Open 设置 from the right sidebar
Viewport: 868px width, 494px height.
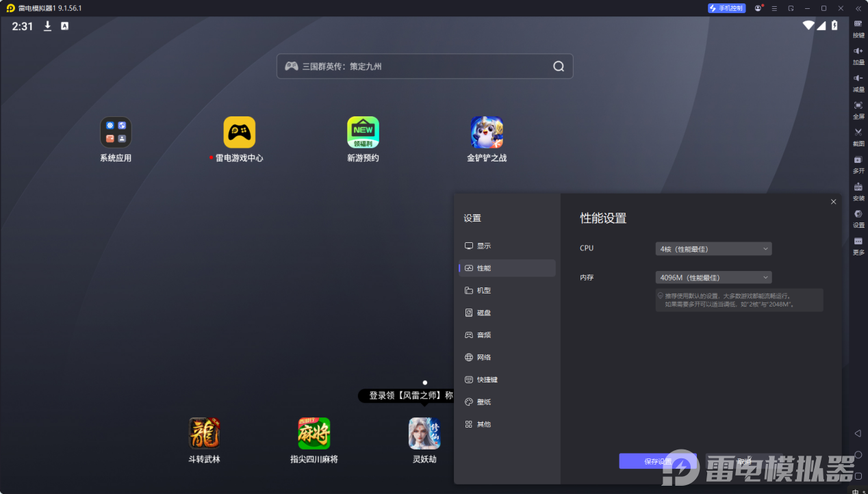tap(858, 218)
